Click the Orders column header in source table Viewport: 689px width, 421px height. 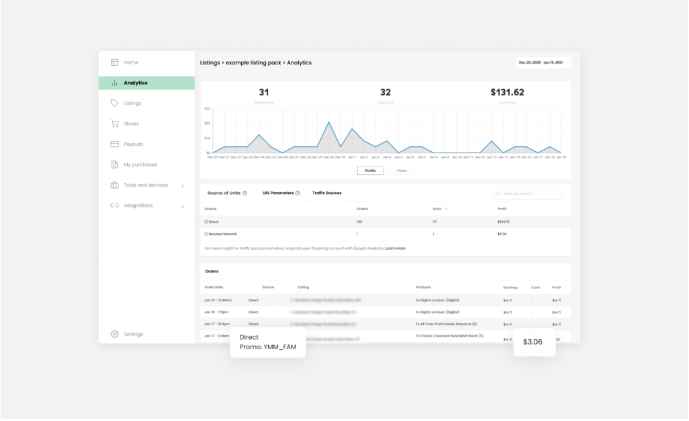[x=363, y=209]
